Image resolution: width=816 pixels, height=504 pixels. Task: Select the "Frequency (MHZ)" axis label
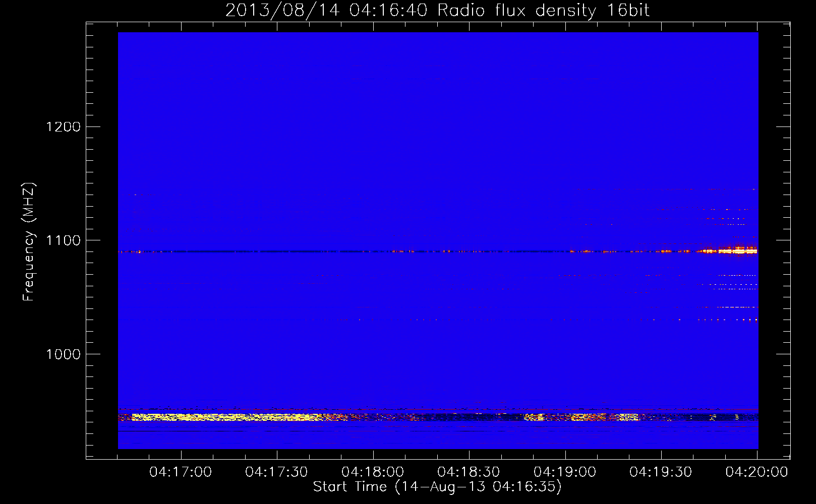[x=29, y=242]
